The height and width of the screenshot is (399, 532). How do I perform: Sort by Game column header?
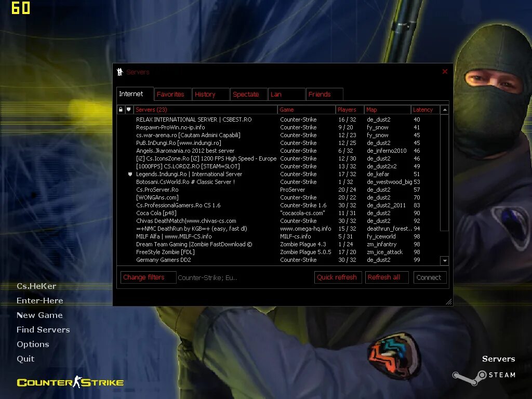pos(307,110)
